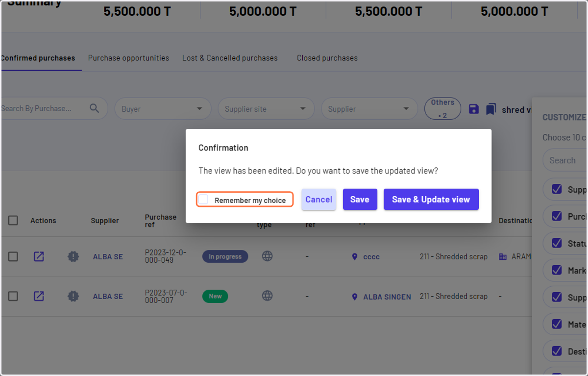
Task: Click the Supplier column header
Action: pyautogui.click(x=105, y=221)
